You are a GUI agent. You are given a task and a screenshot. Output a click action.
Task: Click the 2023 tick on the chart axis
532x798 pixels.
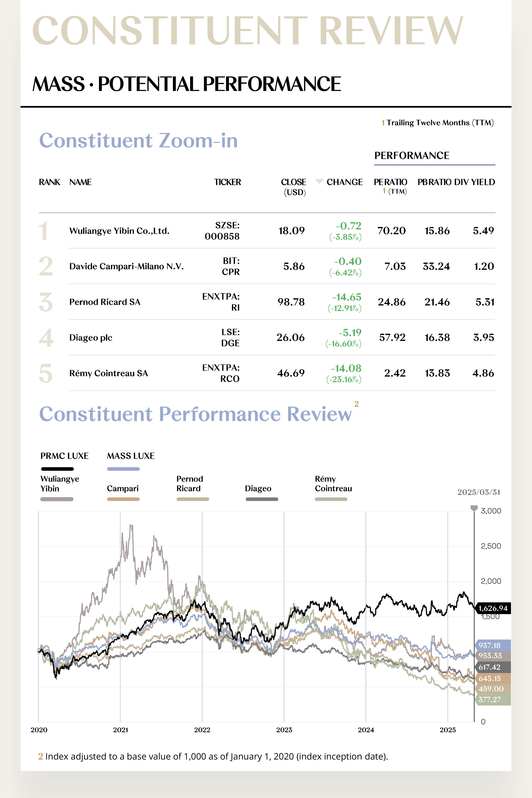(x=284, y=730)
